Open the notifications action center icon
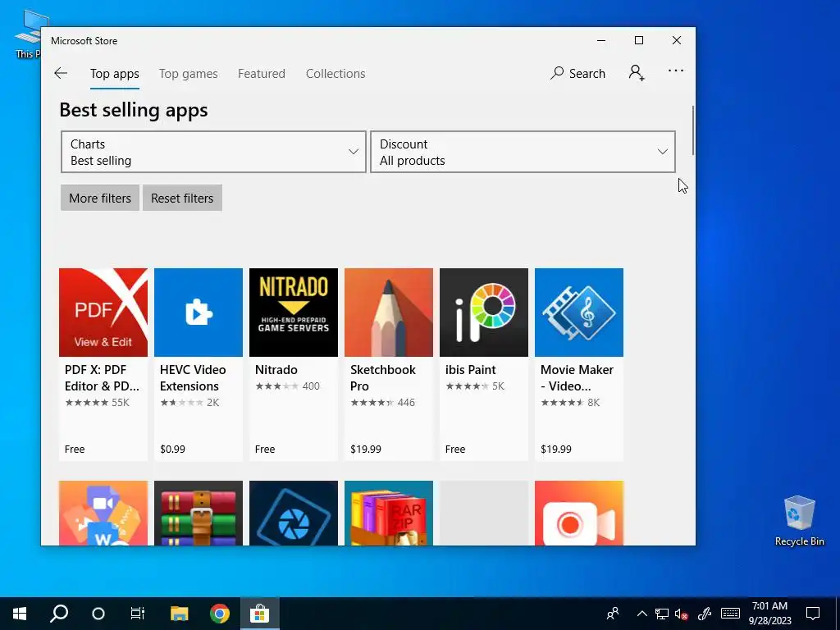Image resolution: width=840 pixels, height=630 pixels. 813,614
